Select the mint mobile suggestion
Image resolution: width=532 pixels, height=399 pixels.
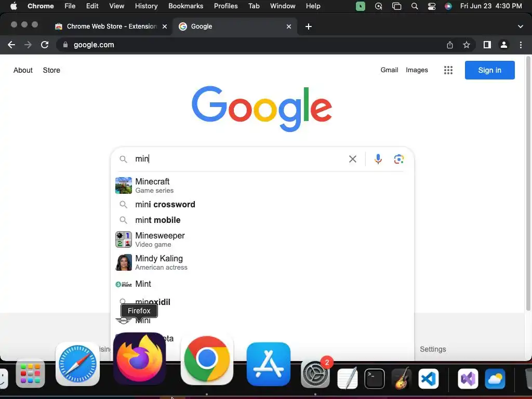pos(262,220)
